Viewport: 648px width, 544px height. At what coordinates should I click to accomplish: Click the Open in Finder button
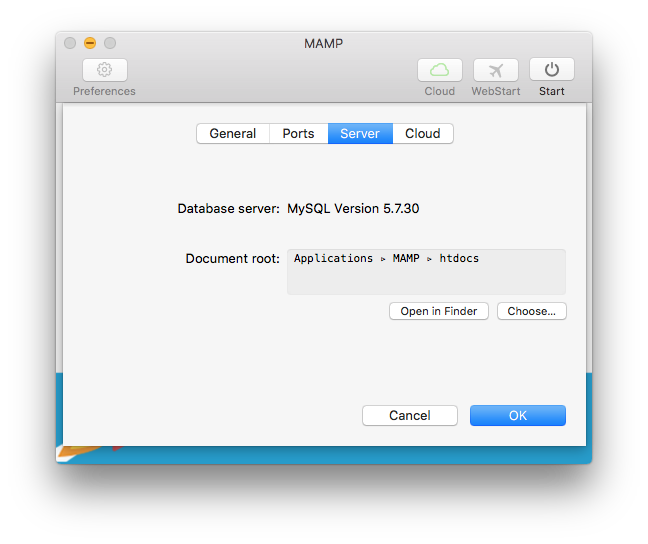pyautogui.click(x=439, y=311)
